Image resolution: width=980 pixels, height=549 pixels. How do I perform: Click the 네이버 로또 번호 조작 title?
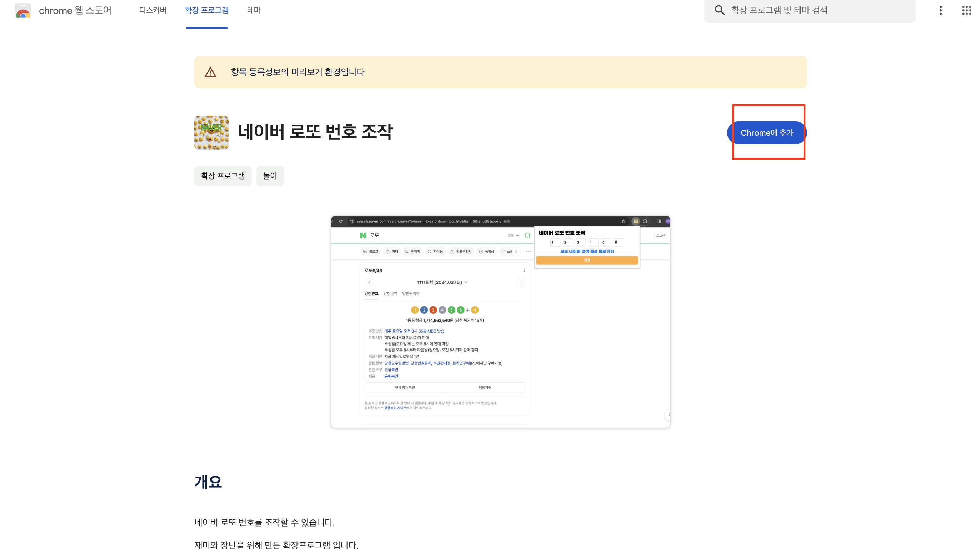pyautogui.click(x=315, y=132)
